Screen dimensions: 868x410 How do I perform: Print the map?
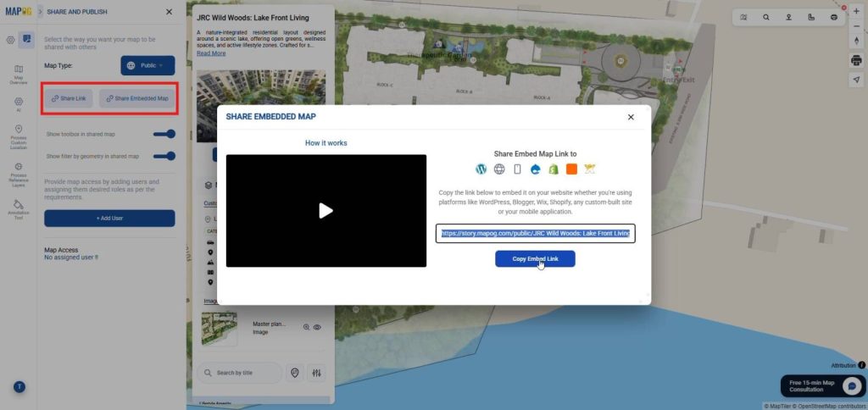click(x=856, y=60)
